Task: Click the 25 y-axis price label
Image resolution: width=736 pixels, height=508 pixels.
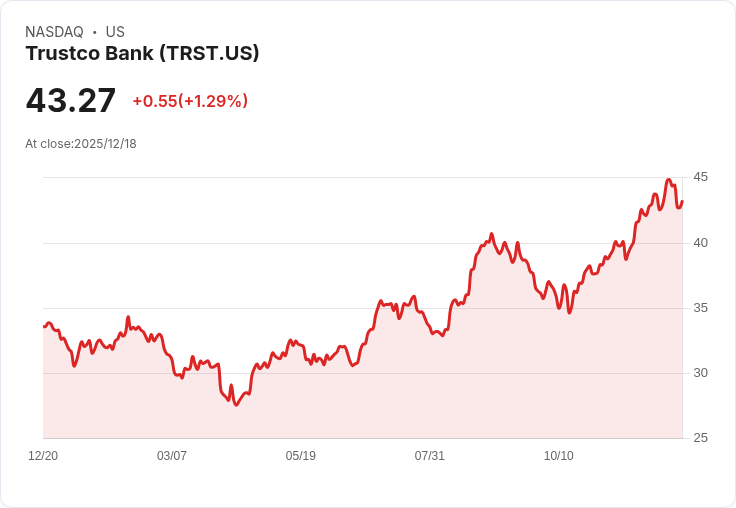Action: coord(700,438)
